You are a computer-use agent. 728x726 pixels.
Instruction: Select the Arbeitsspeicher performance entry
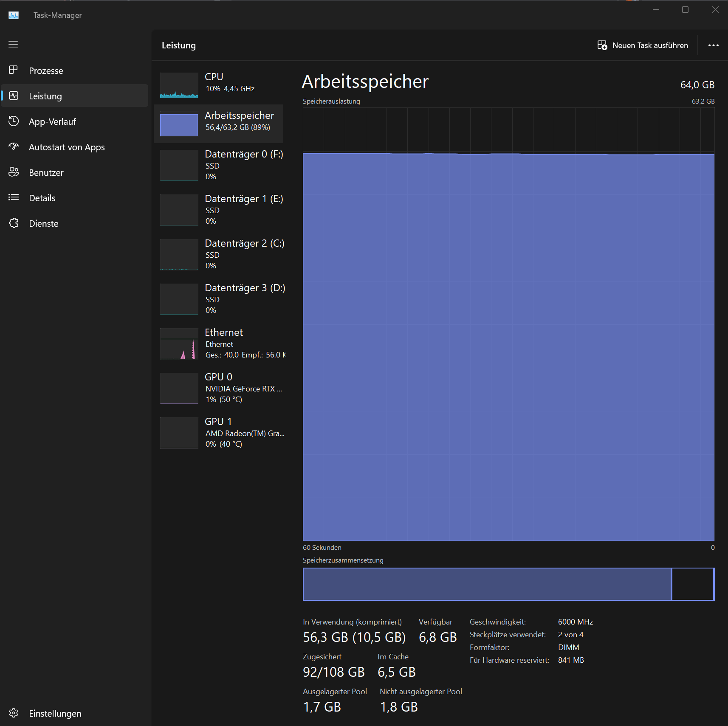218,124
